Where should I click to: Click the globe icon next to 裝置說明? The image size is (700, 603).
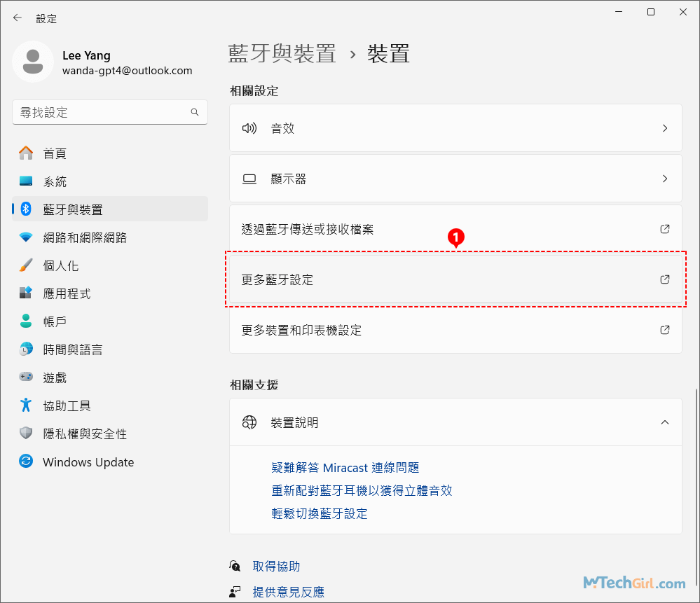click(x=249, y=422)
